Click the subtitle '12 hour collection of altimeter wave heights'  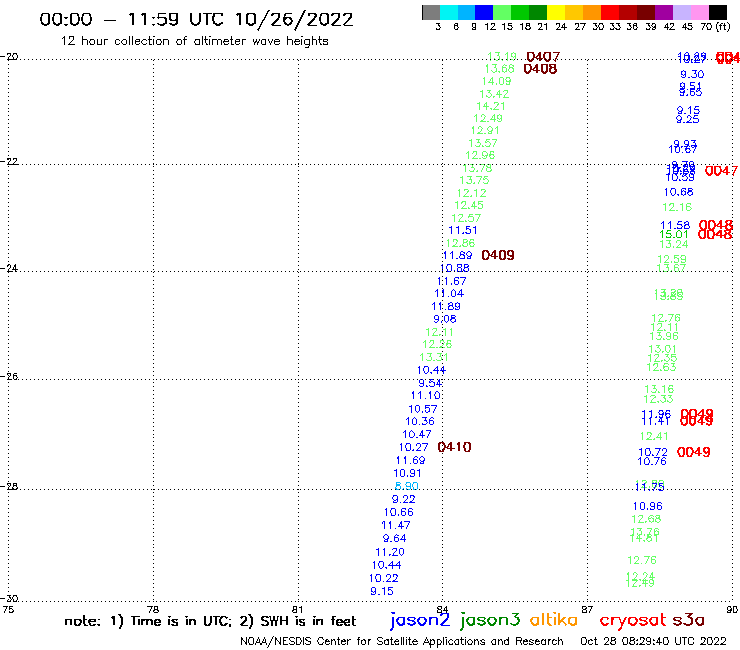[x=194, y=41]
